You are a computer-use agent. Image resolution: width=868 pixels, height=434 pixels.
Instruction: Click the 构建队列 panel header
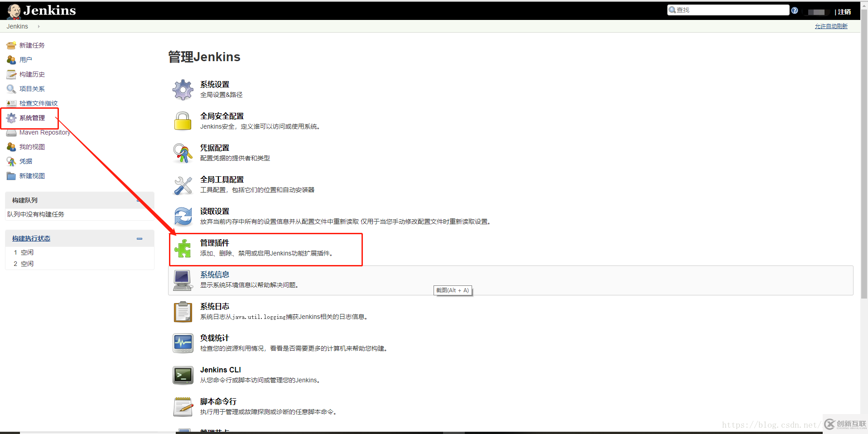click(24, 200)
